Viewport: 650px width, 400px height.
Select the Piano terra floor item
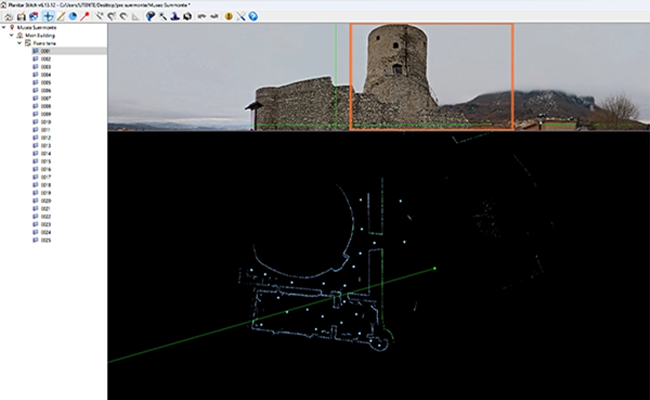(x=44, y=43)
